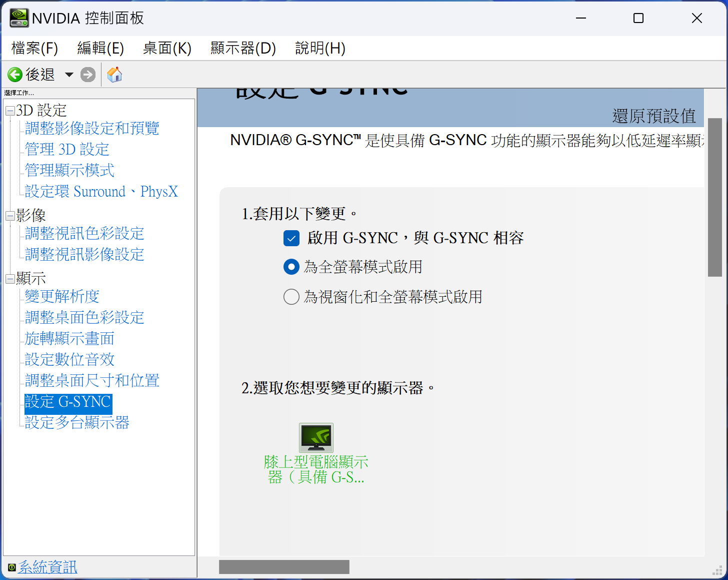This screenshot has width=728, height=580.
Task: Click the vertical scrollbar thumb
Action: point(715,197)
